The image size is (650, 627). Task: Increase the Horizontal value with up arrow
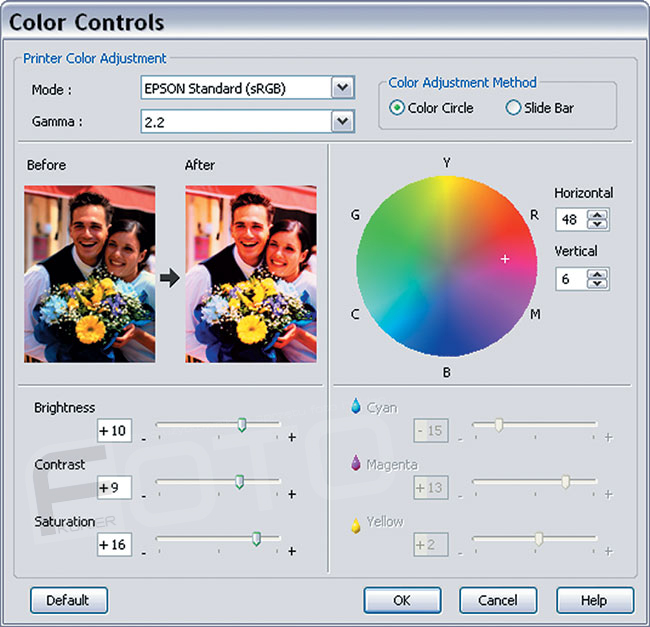click(x=598, y=214)
